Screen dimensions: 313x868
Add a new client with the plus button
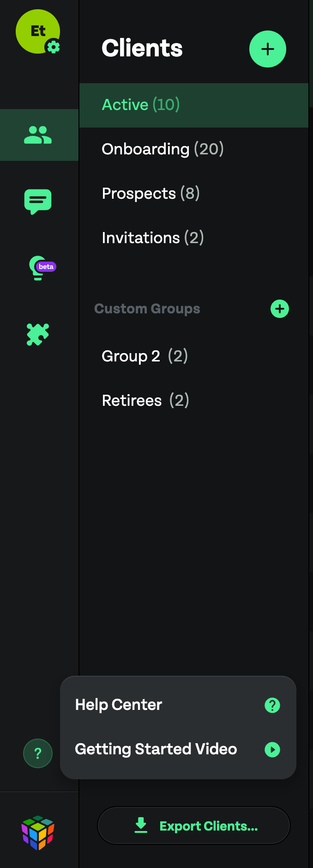tap(268, 49)
